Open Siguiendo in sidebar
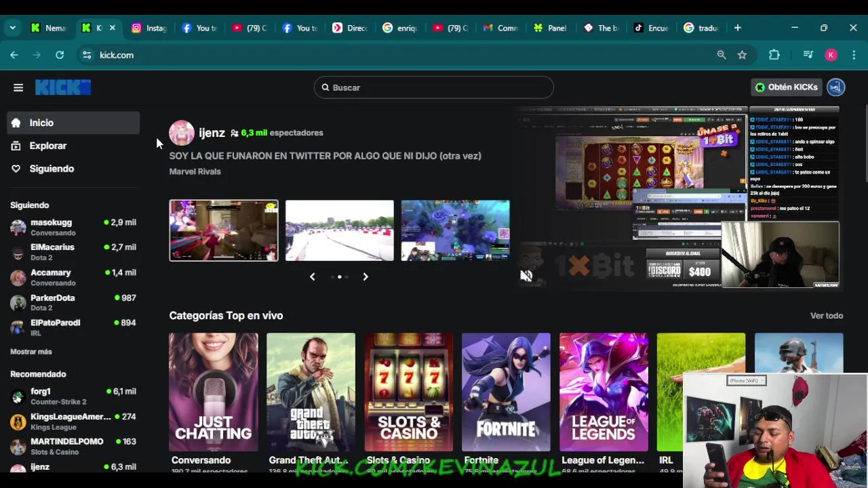868x488 pixels. (x=73, y=169)
